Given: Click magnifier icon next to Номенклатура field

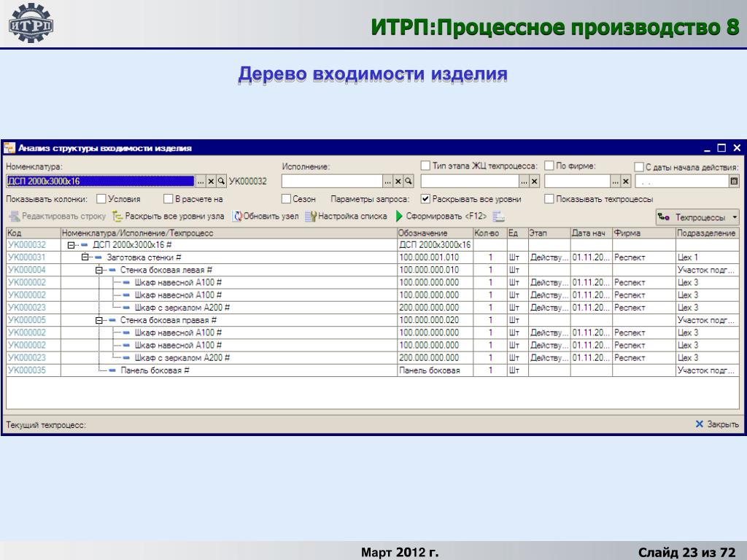Looking at the screenshot, I should (x=221, y=182).
